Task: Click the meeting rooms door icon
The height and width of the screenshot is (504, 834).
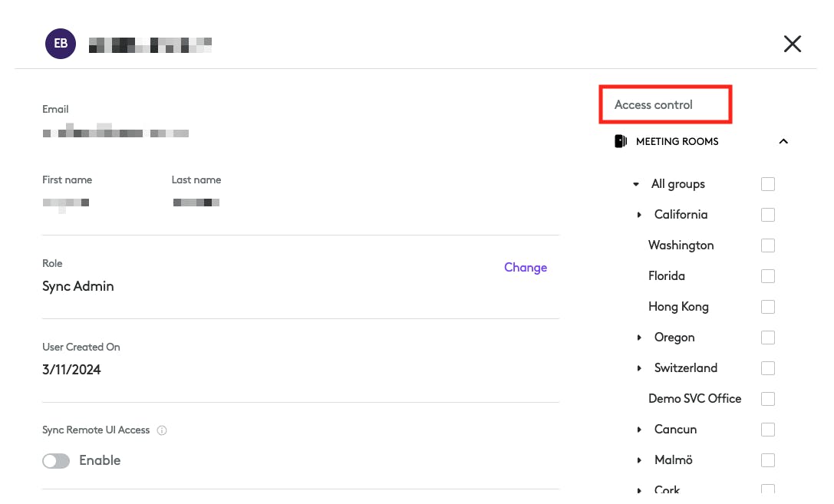Action: pos(621,141)
